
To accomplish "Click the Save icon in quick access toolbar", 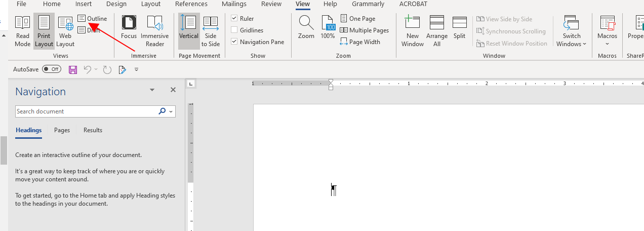I will [x=72, y=69].
